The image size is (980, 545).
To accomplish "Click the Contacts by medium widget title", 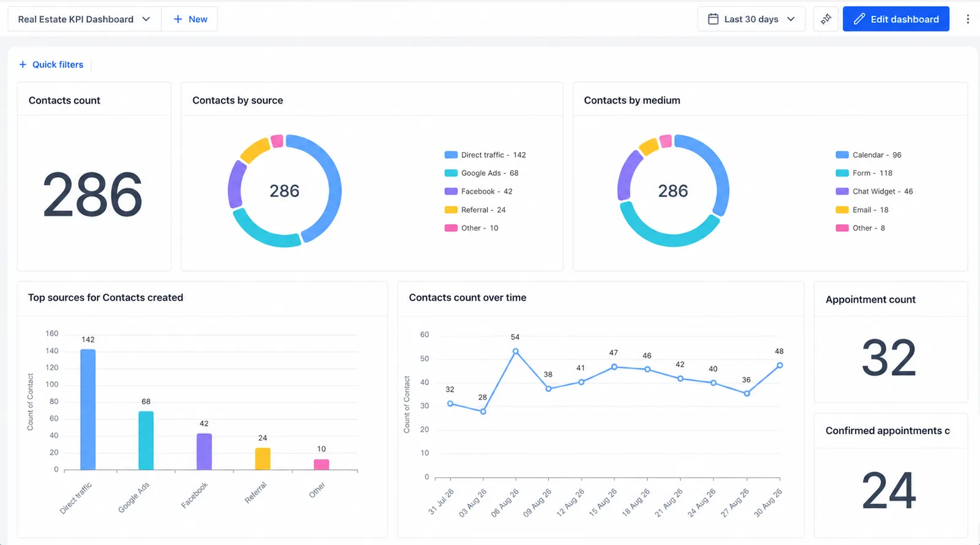I will (x=632, y=101).
